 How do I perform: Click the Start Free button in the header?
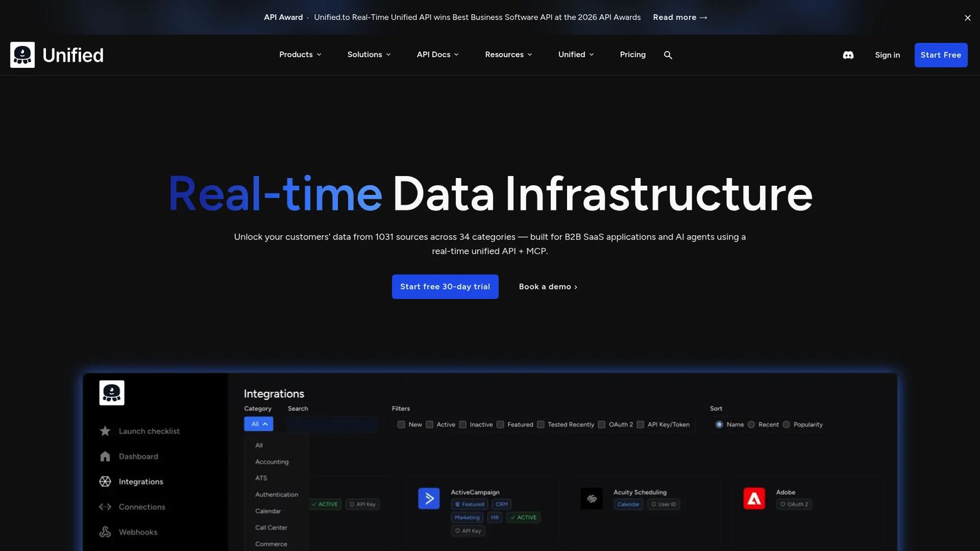tap(941, 55)
